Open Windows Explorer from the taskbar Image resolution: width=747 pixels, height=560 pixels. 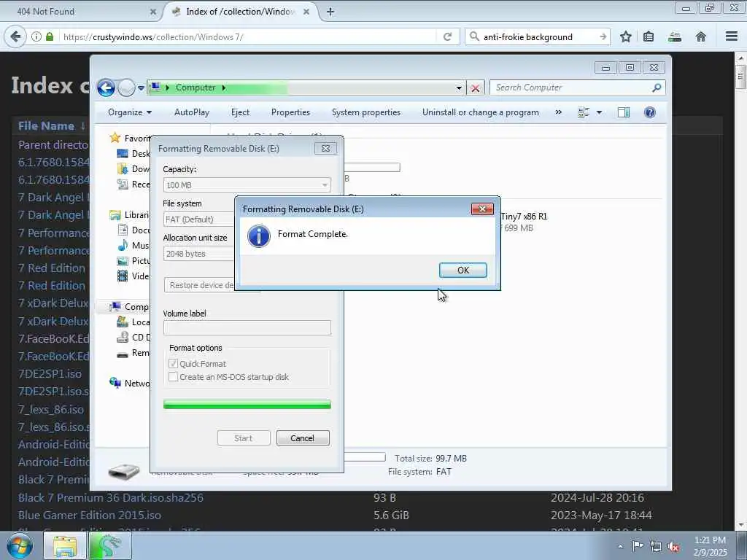(65, 546)
